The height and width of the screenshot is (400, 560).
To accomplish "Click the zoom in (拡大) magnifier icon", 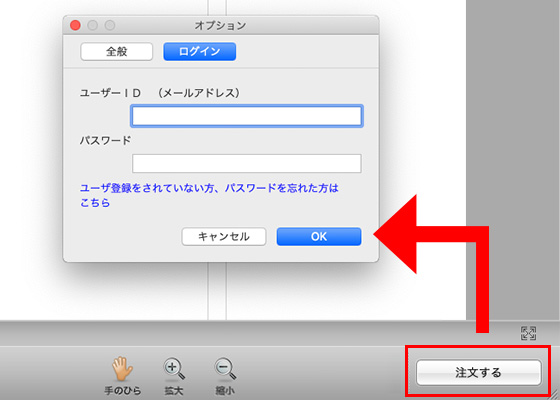I will 174,369.
